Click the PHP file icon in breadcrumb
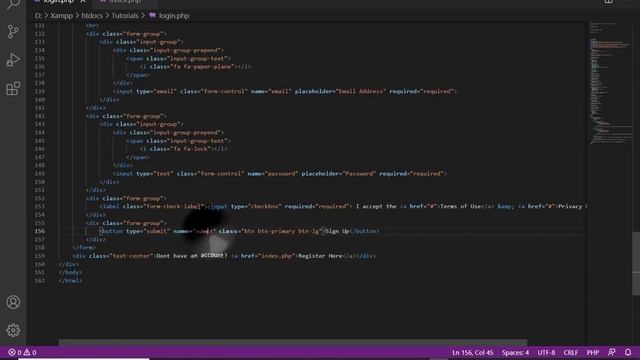This screenshot has height=360, width=640. tap(153, 16)
